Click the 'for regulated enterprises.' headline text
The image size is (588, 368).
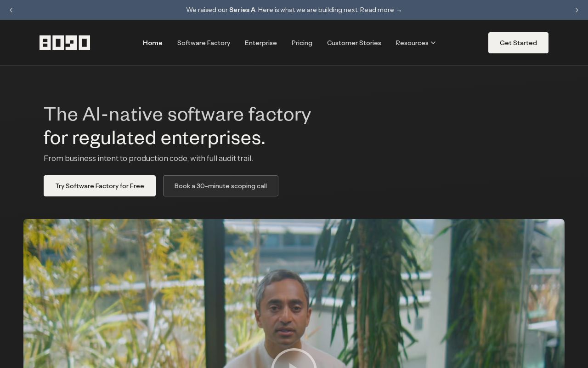click(154, 138)
